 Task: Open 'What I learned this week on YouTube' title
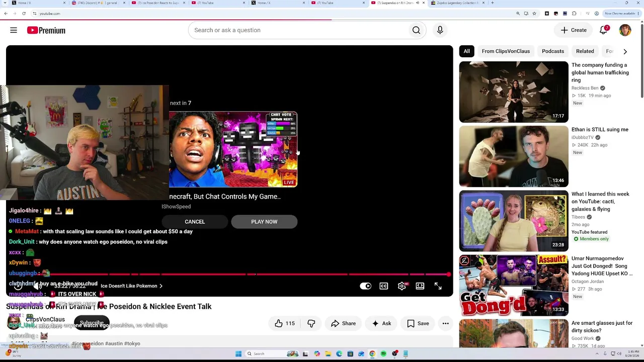tap(600, 202)
